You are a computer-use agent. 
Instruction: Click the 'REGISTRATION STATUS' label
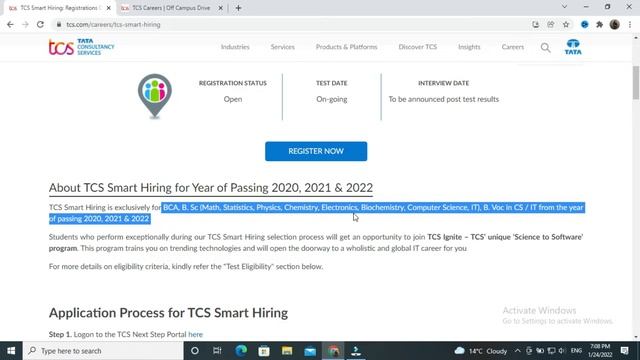pyautogui.click(x=233, y=83)
